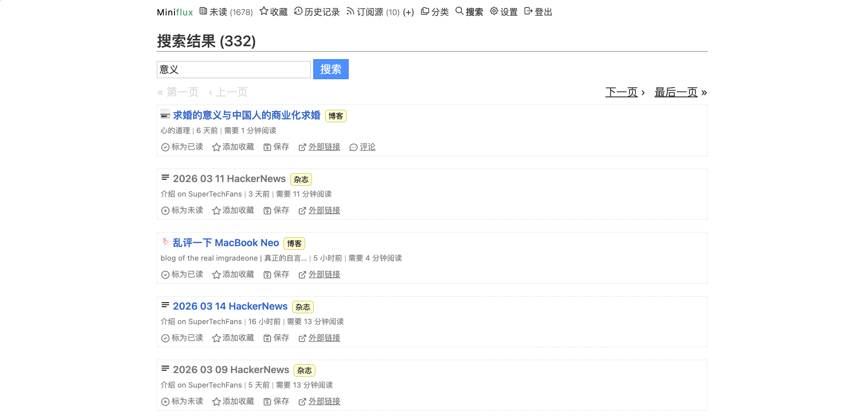Star 2026 03 14 HackerNews (添加收藏)
868x419 pixels.
coord(233,338)
